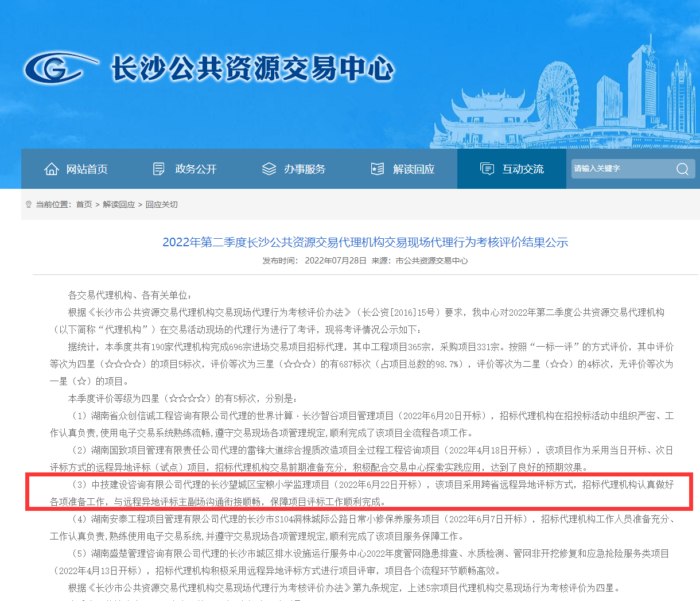Viewport: 700px width, 601px height.
Task: Click item (3) about 中技建设咨询有限公司
Action: click(x=361, y=493)
